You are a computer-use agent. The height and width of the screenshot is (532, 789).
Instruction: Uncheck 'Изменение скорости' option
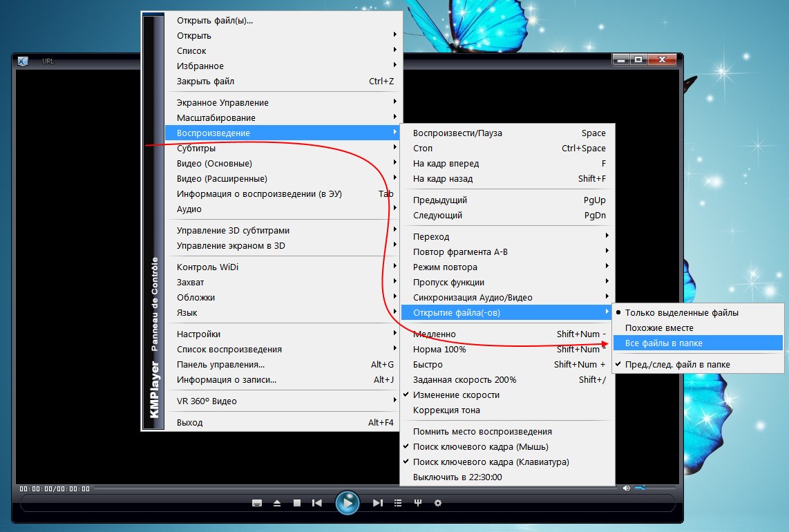[456, 395]
